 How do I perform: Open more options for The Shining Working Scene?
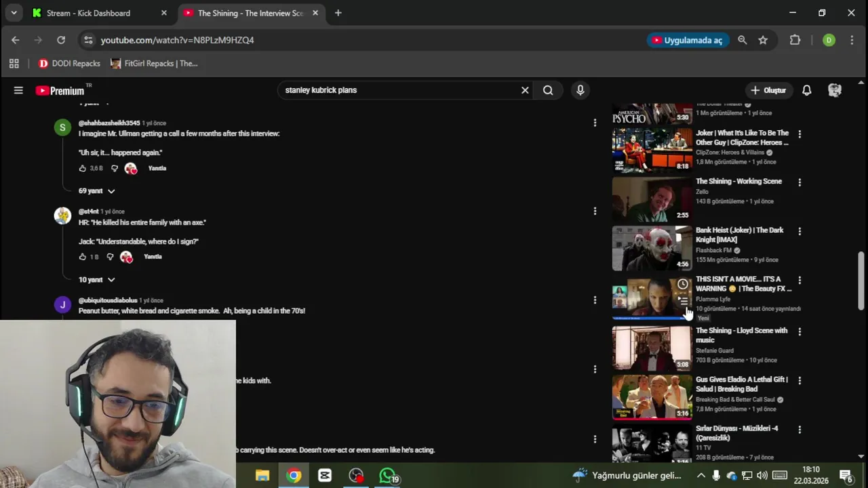[x=800, y=182]
